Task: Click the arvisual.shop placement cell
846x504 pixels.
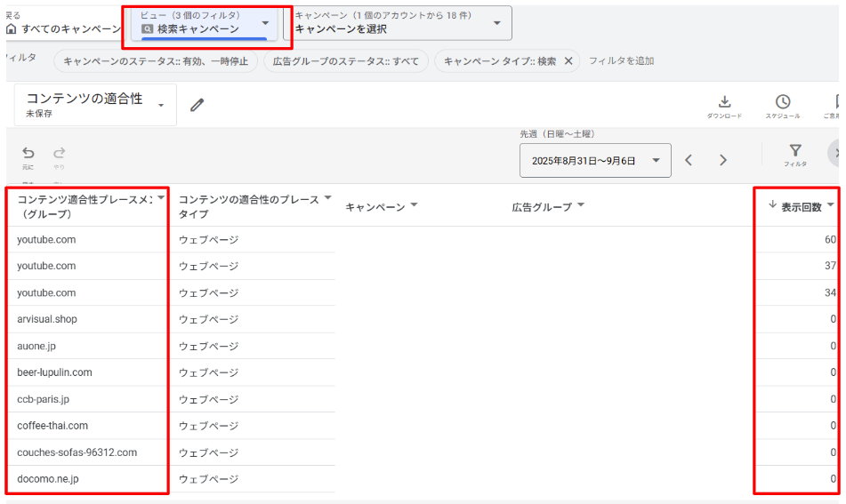Action: (47, 319)
